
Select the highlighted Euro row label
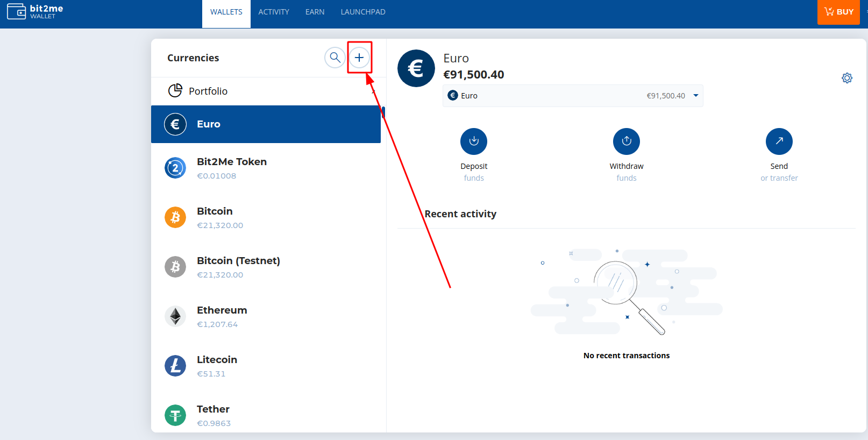pyautogui.click(x=209, y=124)
